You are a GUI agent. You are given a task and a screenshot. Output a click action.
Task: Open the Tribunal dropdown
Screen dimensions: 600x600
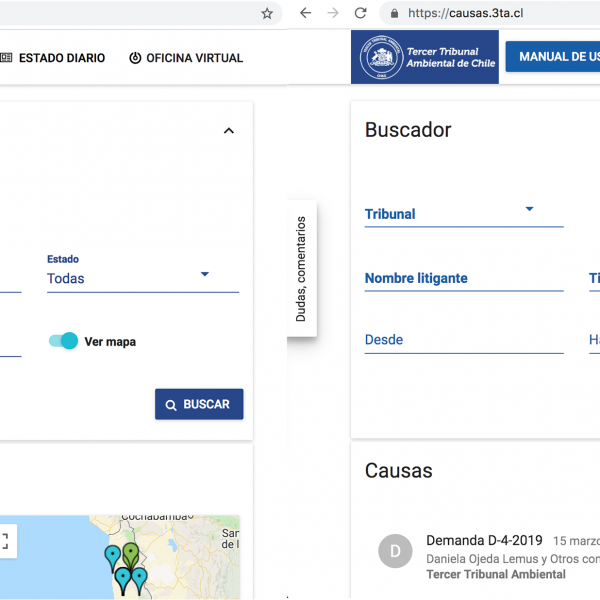coord(463,213)
